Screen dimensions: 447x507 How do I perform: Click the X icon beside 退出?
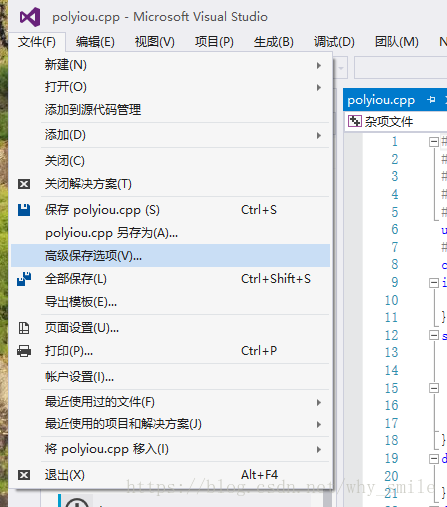[24, 475]
